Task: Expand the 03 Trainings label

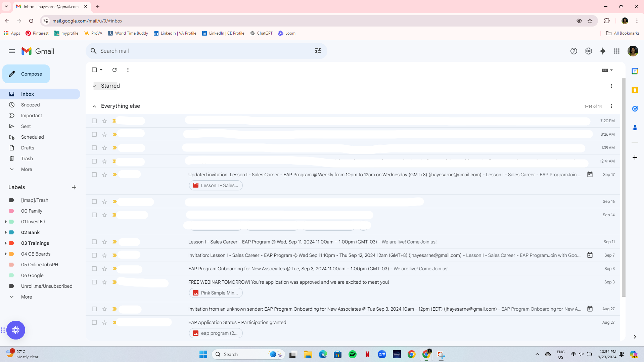Action: coord(6,243)
